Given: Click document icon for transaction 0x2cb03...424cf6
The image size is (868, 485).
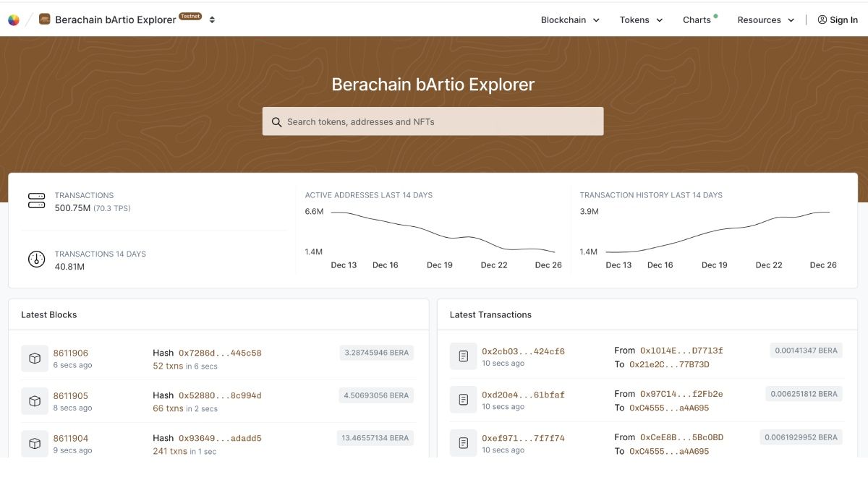Looking at the screenshot, I should coord(464,356).
